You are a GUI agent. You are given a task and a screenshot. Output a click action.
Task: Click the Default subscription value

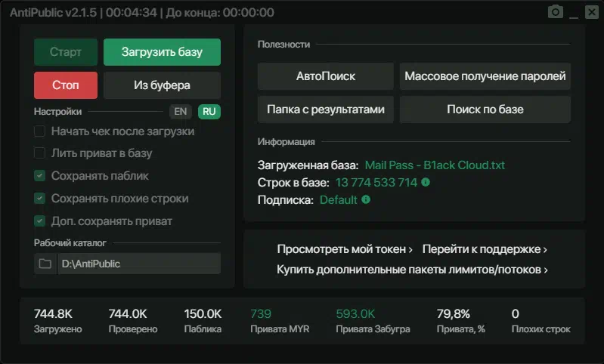[339, 199]
